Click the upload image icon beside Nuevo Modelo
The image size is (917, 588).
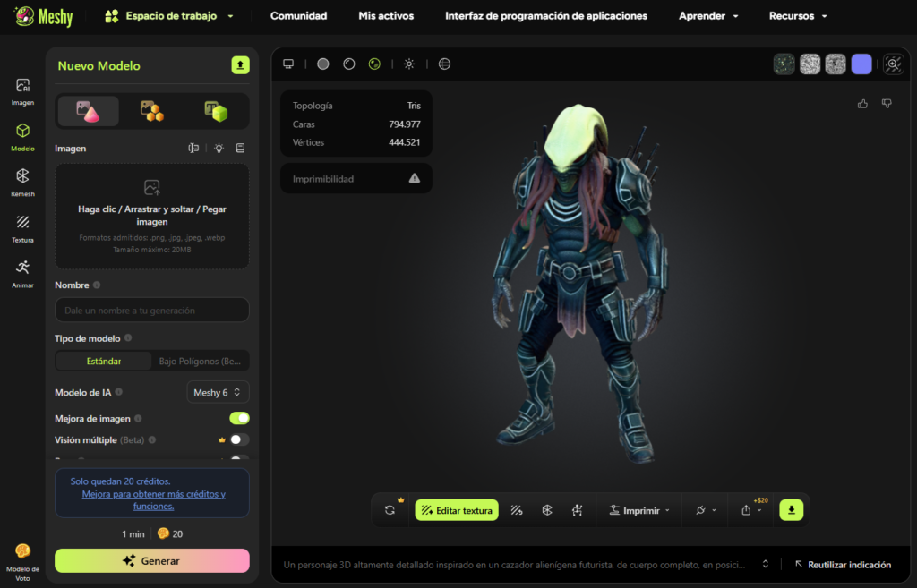tap(240, 65)
